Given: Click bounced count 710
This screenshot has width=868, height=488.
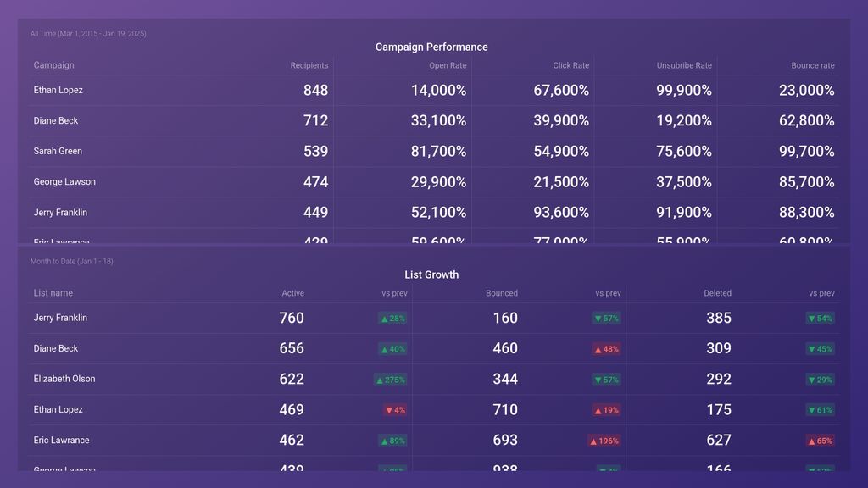Looking at the screenshot, I should (x=505, y=409).
